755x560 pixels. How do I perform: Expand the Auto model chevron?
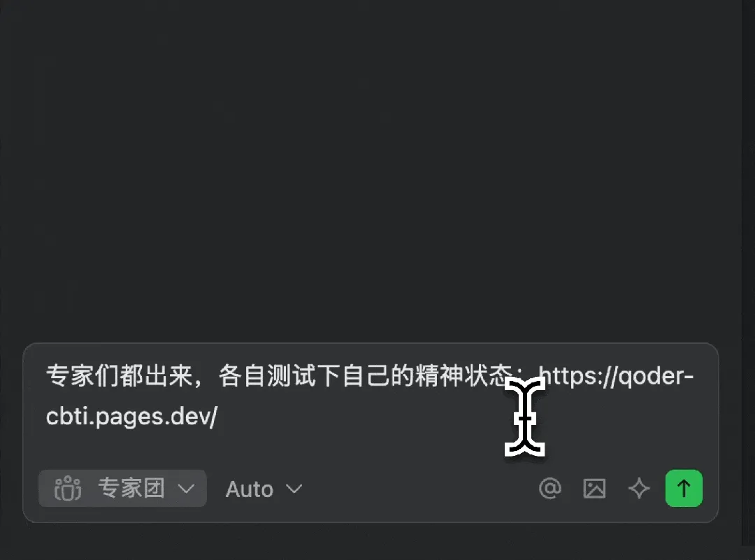coord(294,489)
